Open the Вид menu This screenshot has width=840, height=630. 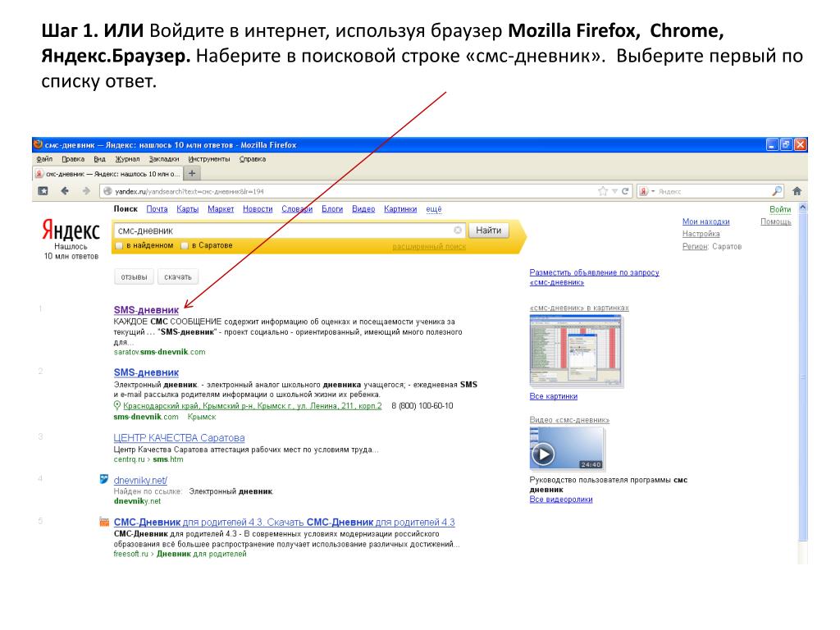tap(99, 159)
